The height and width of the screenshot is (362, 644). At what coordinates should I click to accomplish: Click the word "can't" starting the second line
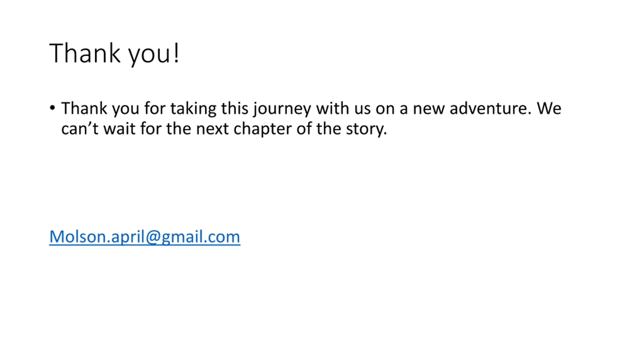(x=80, y=129)
